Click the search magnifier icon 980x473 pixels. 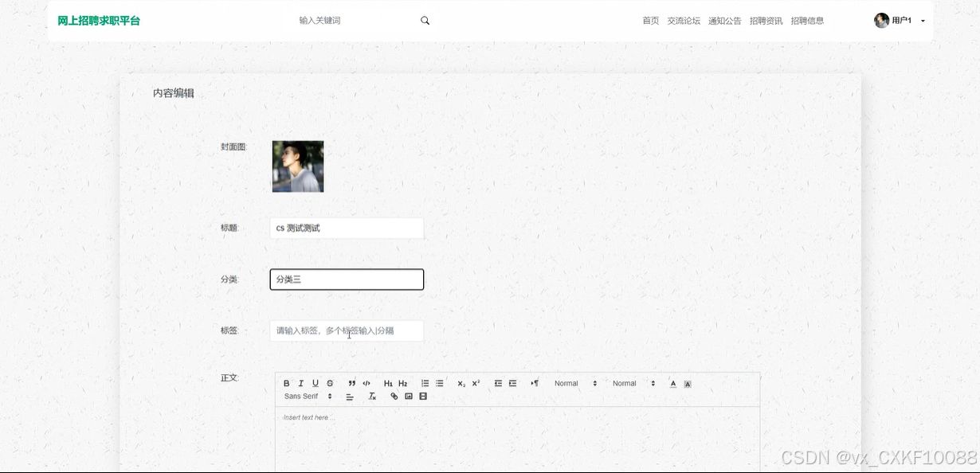click(x=425, y=21)
